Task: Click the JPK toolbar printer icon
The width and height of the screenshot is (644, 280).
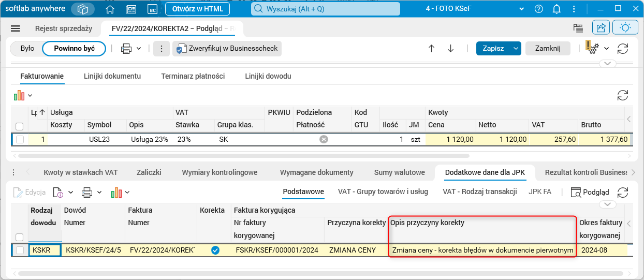Action: pyautogui.click(x=87, y=193)
